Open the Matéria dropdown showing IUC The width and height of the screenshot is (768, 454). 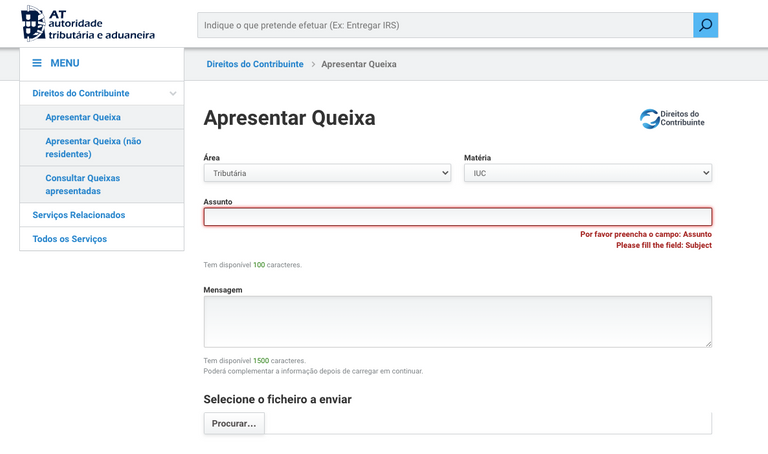[588, 173]
